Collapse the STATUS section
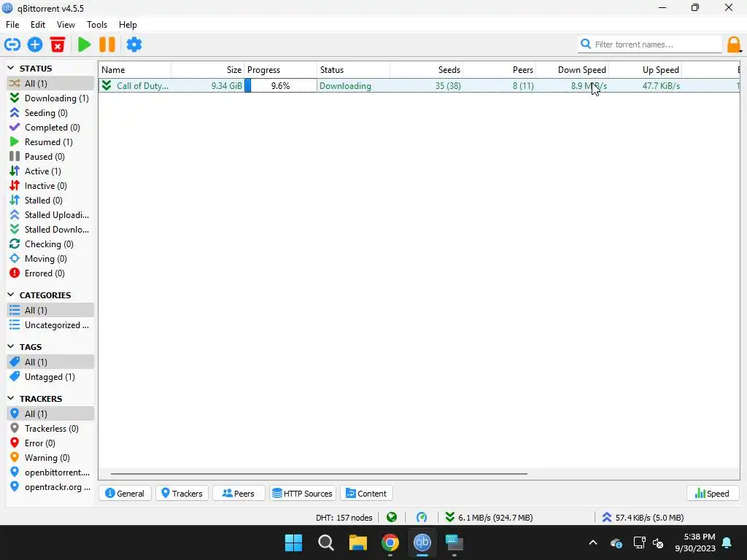The image size is (747, 560). 11,68
